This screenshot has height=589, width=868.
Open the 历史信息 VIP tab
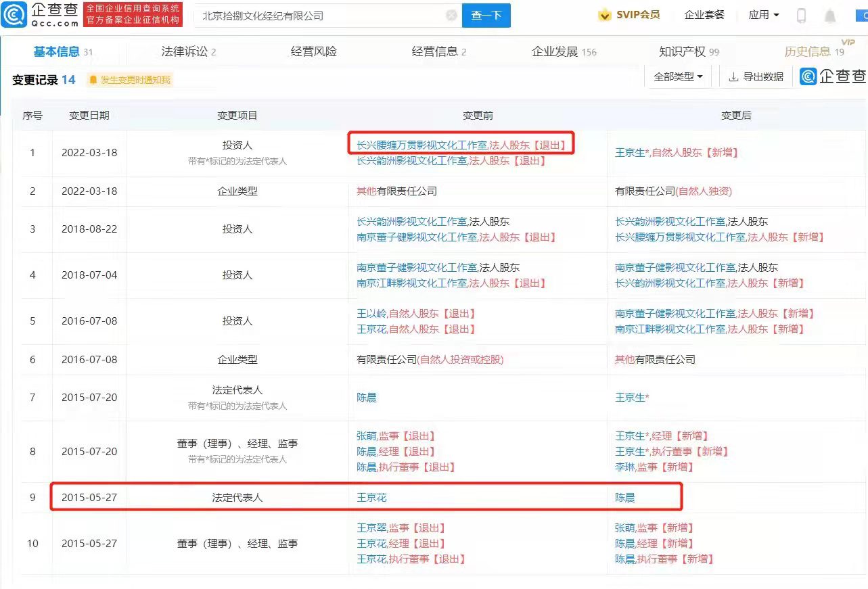click(815, 51)
